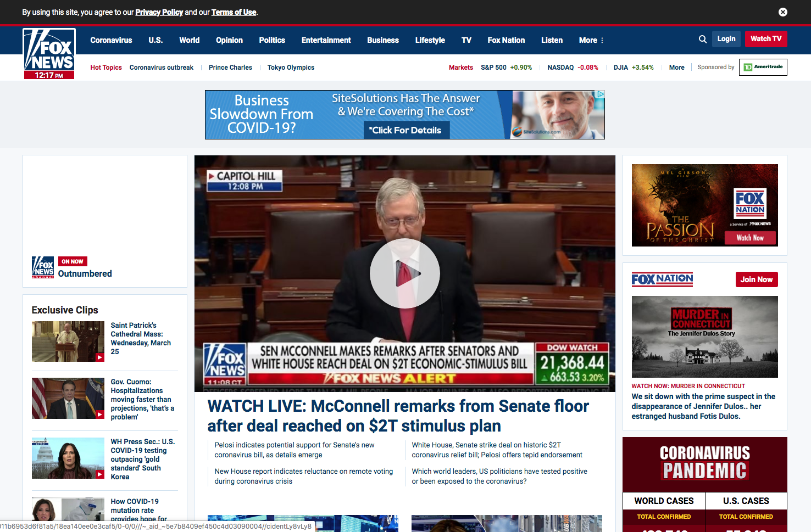811x532 pixels.
Task: Dismiss the privacy policy banner
Action: click(782, 12)
